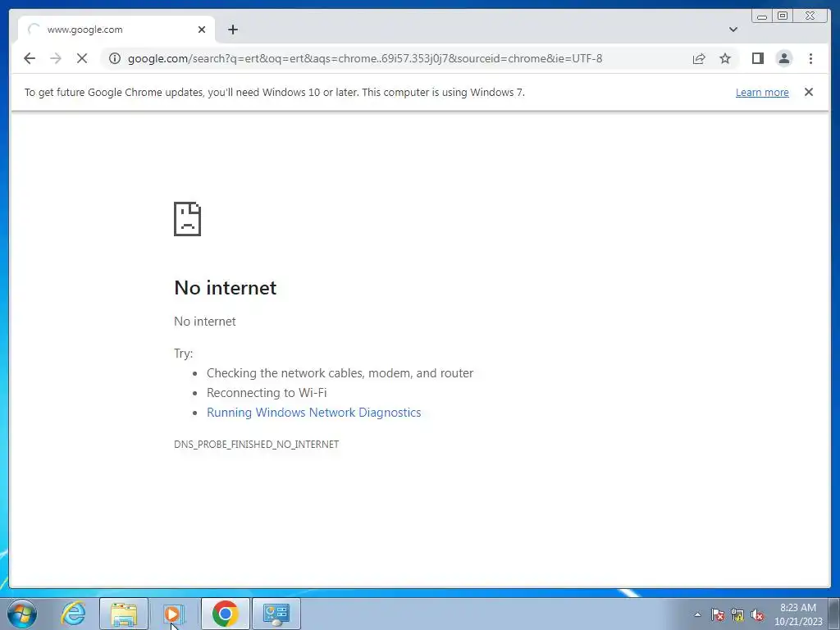Viewport: 840px width, 630px height.
Task: Open the Control Panel taskbar item
Action: pos(276,614)
